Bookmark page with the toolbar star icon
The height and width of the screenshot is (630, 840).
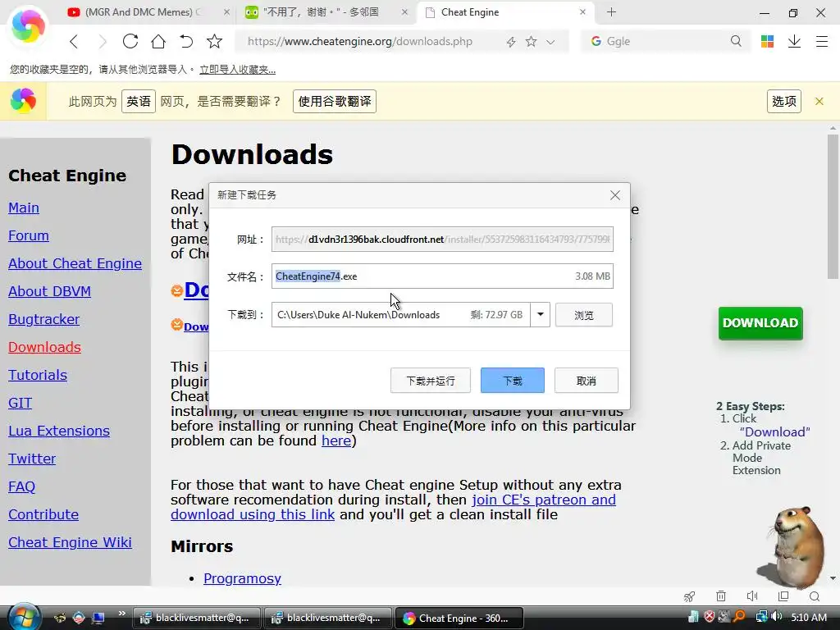(214, 41)
